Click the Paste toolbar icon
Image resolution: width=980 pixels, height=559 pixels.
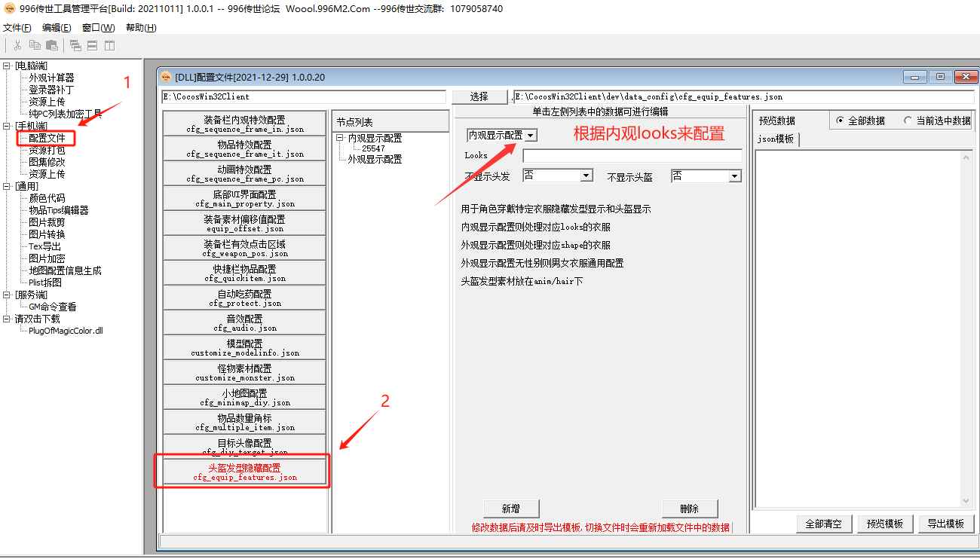point(52,45)
